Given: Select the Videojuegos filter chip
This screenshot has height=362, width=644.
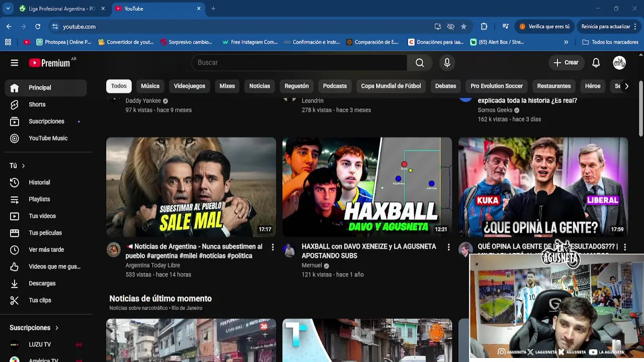Looking at the screenshot, I should pos(190,86).
